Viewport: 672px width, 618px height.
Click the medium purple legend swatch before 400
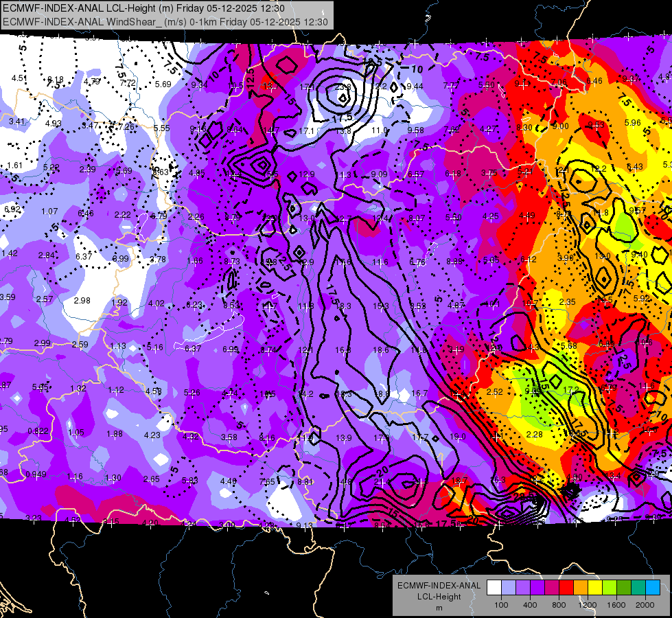tap(523, 588)
